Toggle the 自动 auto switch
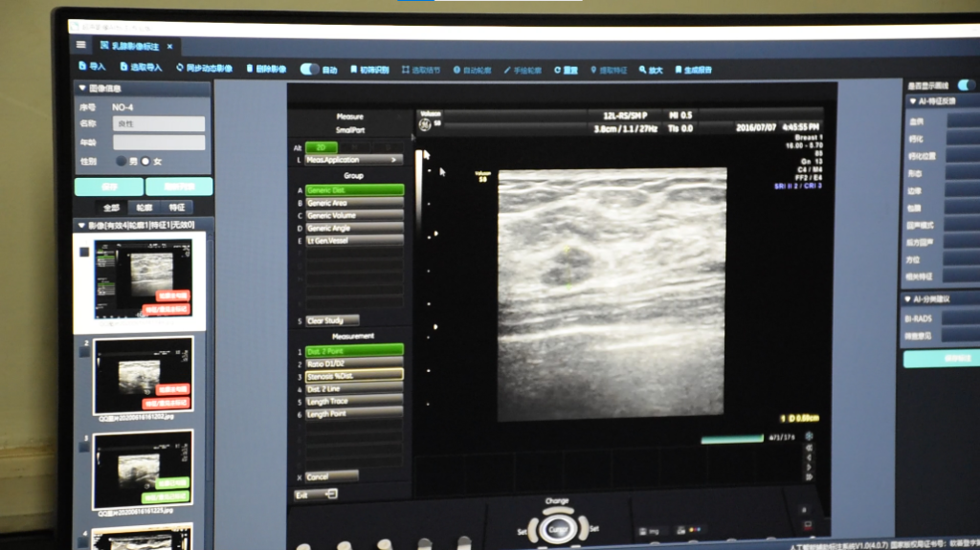980x550 pixels. point(309,70)
